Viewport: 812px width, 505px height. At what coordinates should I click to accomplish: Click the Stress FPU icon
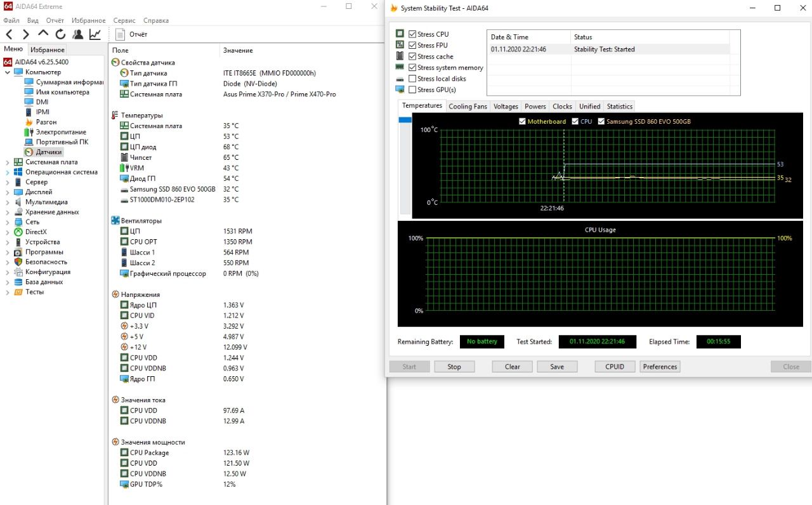point(400,45)
